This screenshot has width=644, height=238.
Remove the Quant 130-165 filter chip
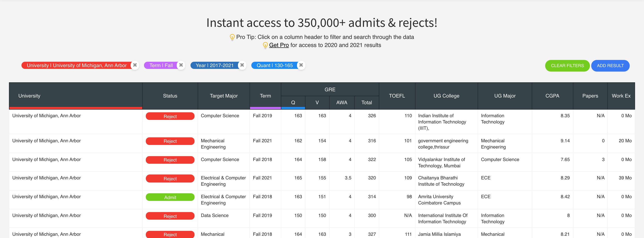click(x=301, y=65)
